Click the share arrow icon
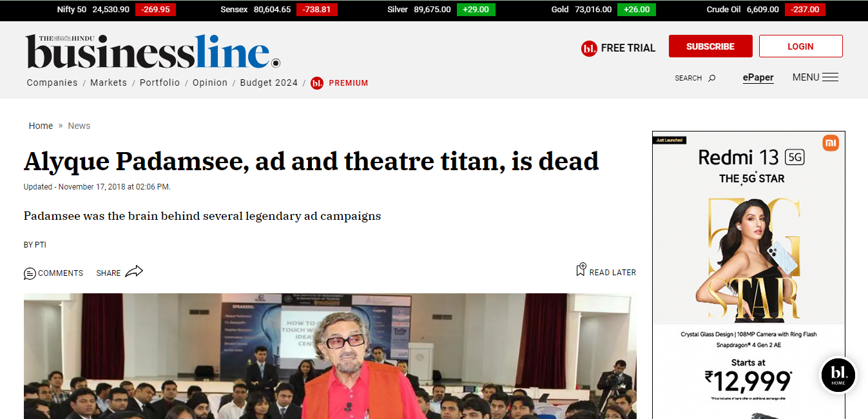The height and width of the screenshot is (419, 868). [x=133, y=272]
